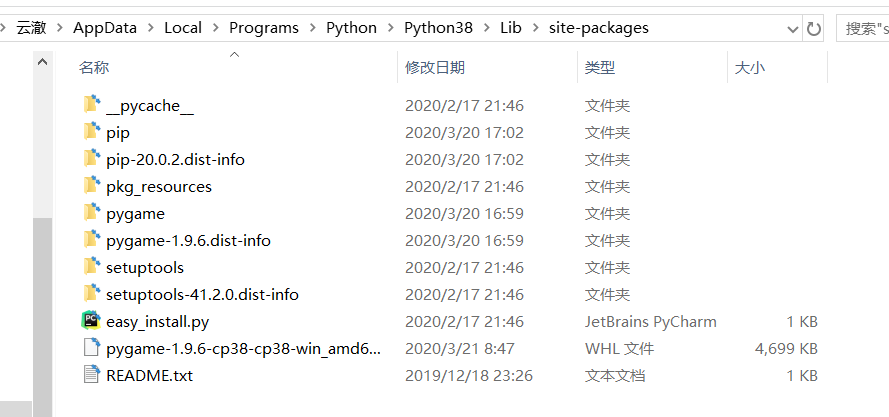The image size is (889, 417).
Task: Select the easy_install.py file name
Action: [x=158, y=322]
